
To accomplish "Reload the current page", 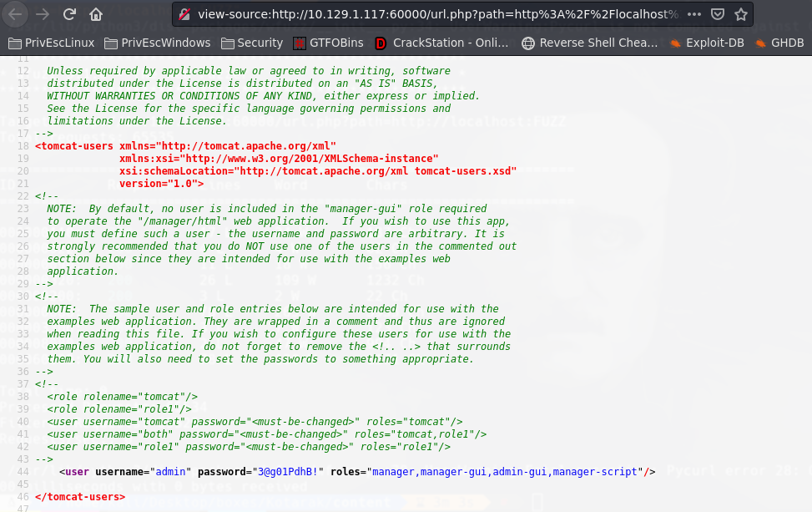I will pos(69,14).
